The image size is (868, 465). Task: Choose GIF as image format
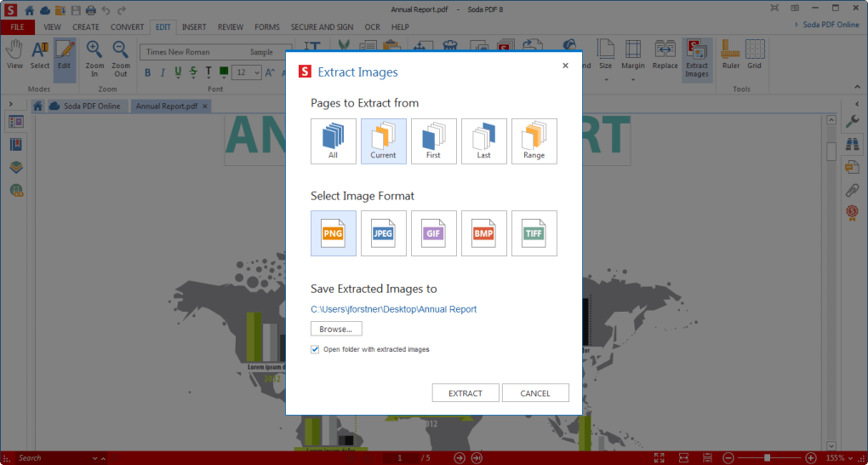click(x=433, y=233)
